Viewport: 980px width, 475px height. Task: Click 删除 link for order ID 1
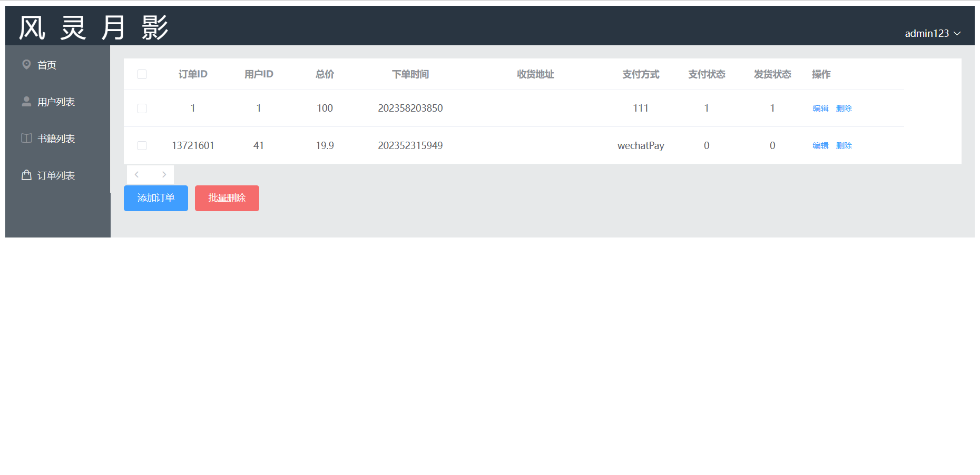(844, 108)
